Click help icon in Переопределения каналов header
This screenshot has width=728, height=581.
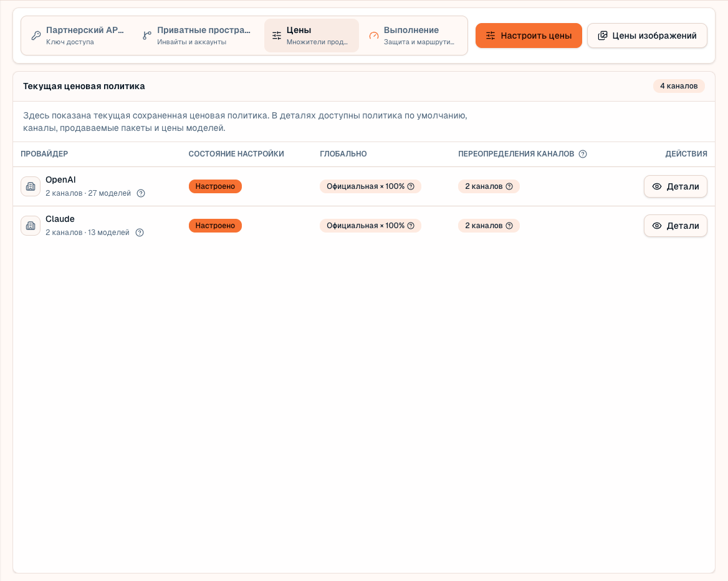click(583, 154)
